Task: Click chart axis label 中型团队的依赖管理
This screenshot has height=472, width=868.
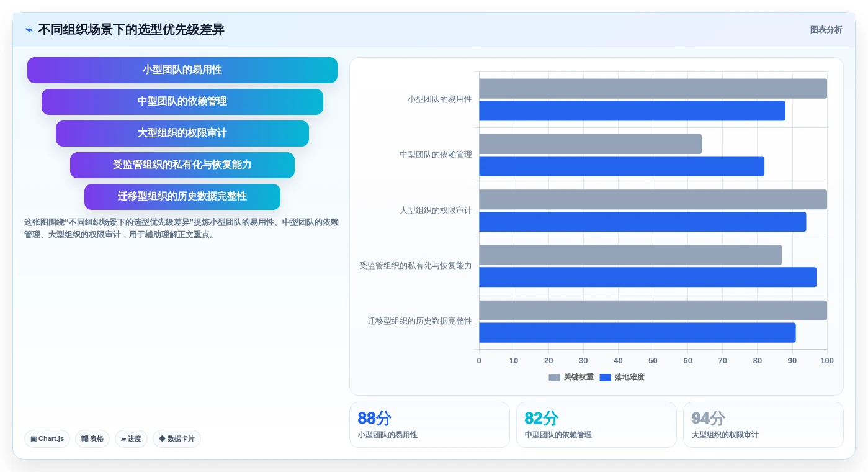Action: (x=436, y=155)
